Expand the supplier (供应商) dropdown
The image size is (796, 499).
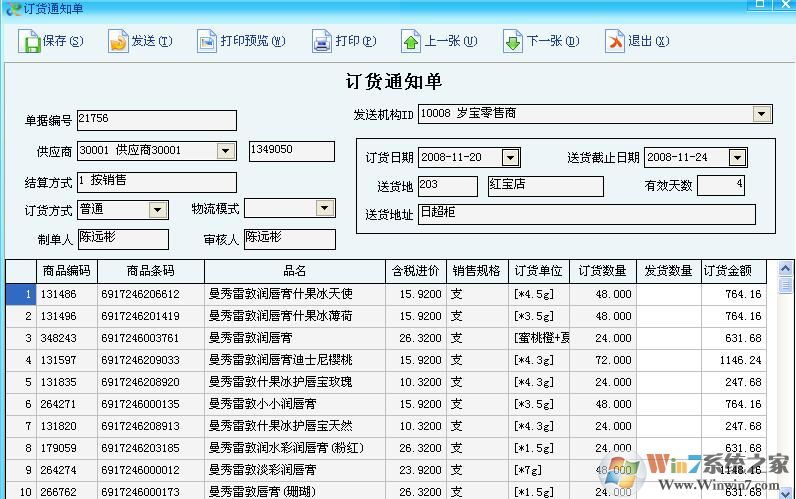click(226, 151)
